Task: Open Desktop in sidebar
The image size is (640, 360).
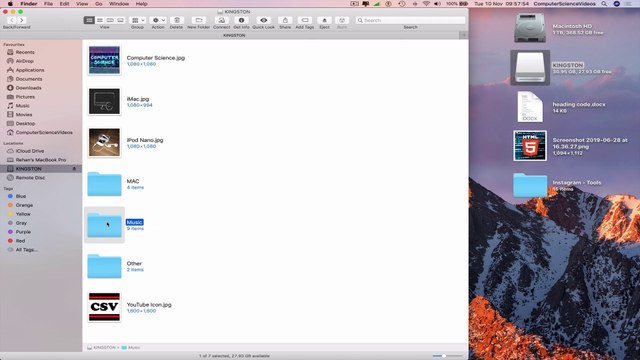Action: (x=25, y=124)
